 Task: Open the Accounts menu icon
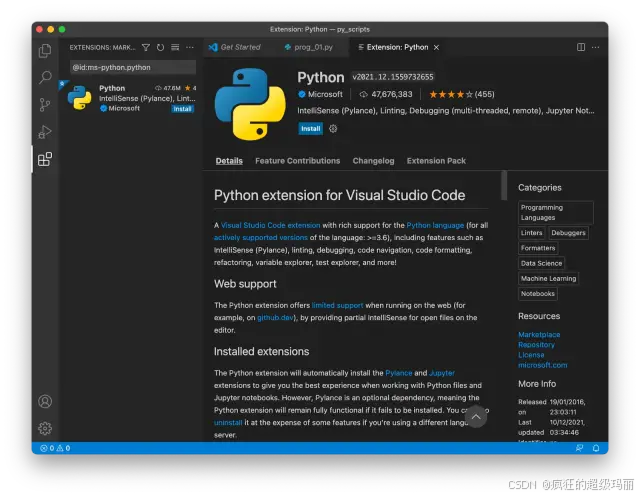[x=45, y=401]
